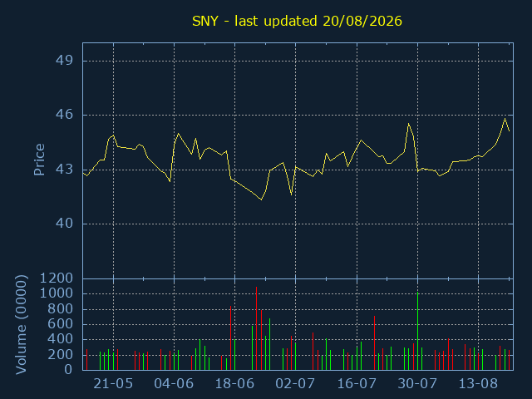
Task: Click the 46 price axis label
Action: pos(64,115)
